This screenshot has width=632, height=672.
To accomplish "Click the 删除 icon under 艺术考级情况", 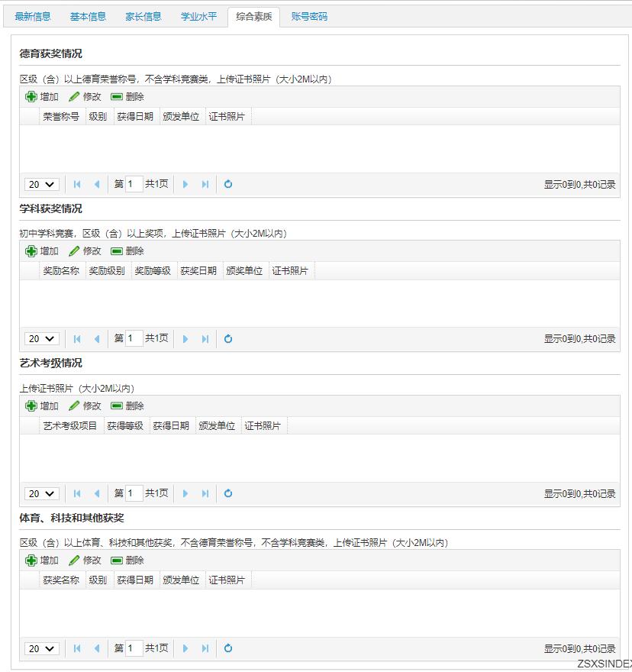I will [x=127, y=405].
